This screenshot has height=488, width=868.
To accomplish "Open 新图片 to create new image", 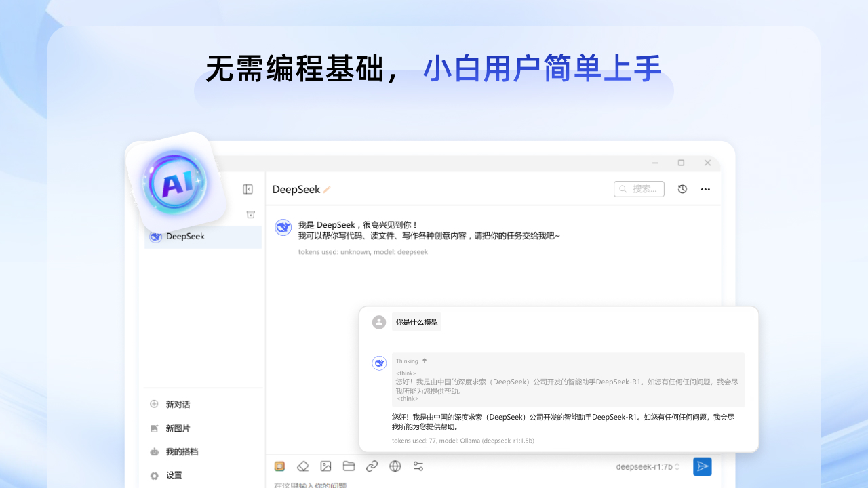I will point(178,428).
